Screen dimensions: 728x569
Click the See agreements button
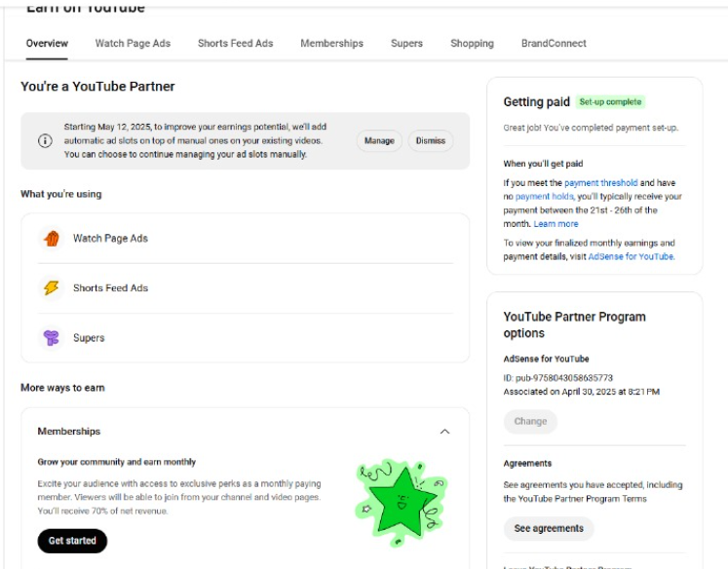pyautogui.click(x=549, y=529)
